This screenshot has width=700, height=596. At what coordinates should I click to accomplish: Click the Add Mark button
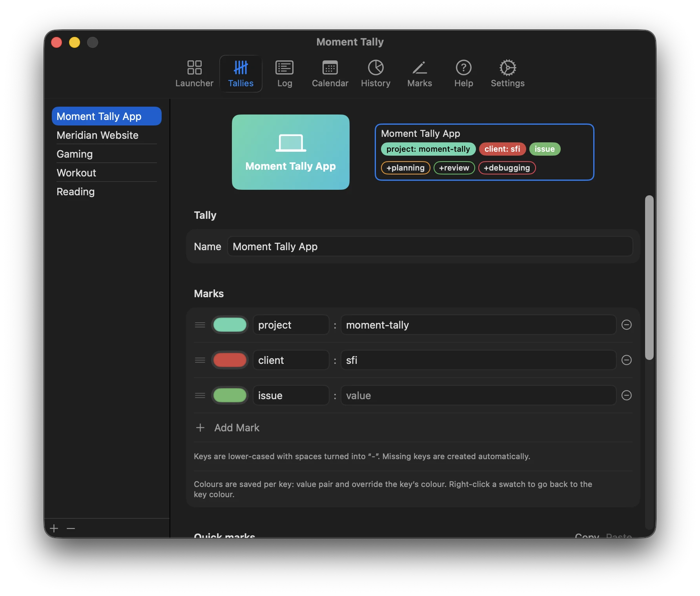click(x=228, y=427)
